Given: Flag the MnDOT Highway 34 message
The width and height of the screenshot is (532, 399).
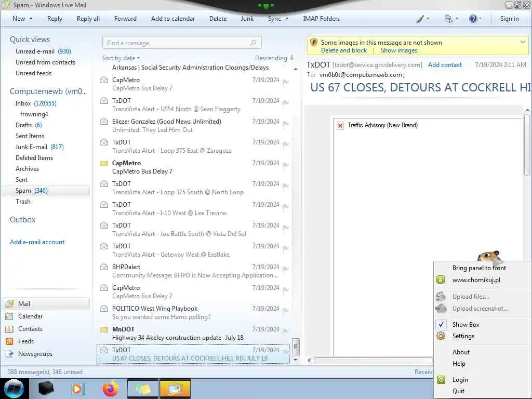Looking at the screenshot, I should pos(285,331).
